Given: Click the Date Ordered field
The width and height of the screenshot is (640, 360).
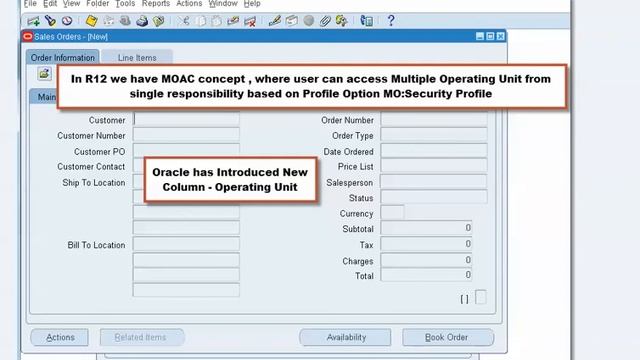Looking at the screenshot, I should click(x=434, y=150).
